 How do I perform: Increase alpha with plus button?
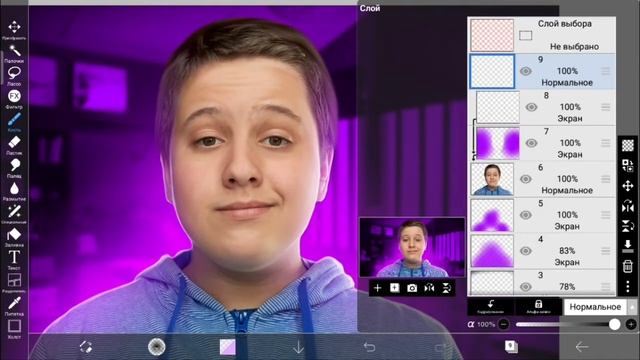click(631, 324)
